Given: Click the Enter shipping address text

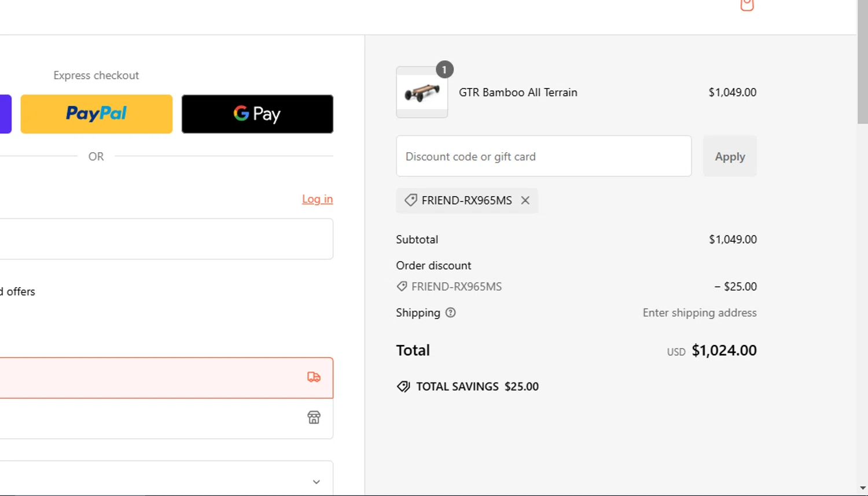Looking at the screenshot, I should point(700,313).
